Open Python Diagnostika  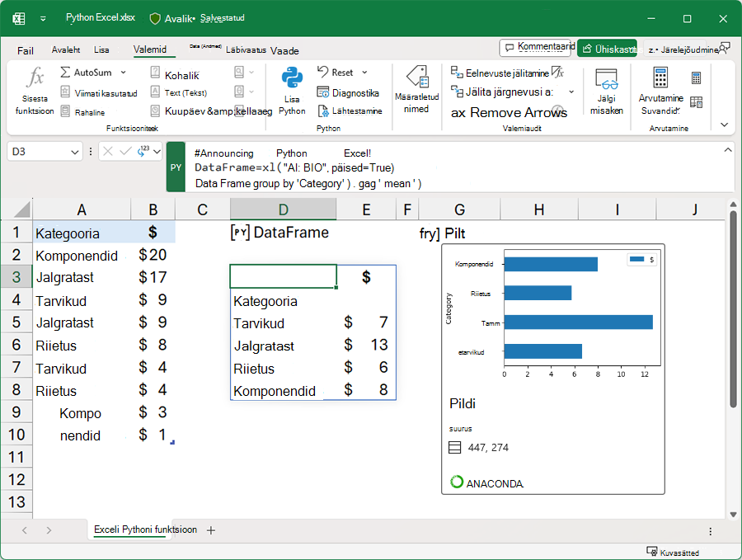tap(348, 92)
